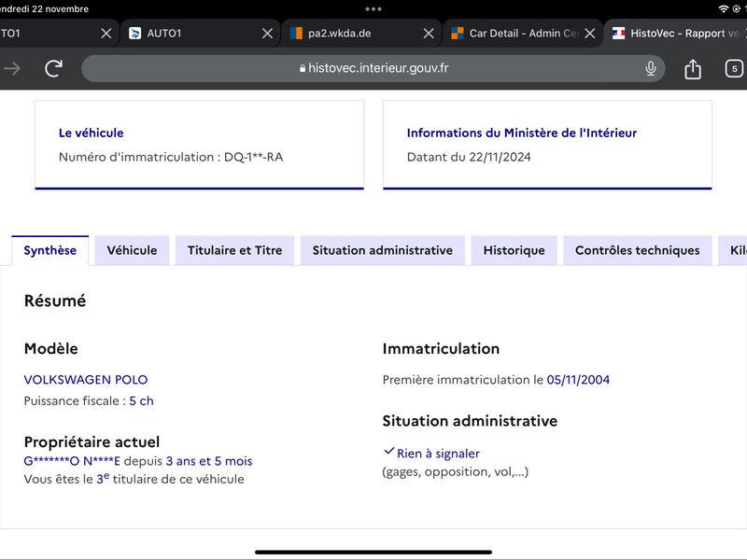Tap the three-dots multitasking menu at top

[x=373, y=9]
